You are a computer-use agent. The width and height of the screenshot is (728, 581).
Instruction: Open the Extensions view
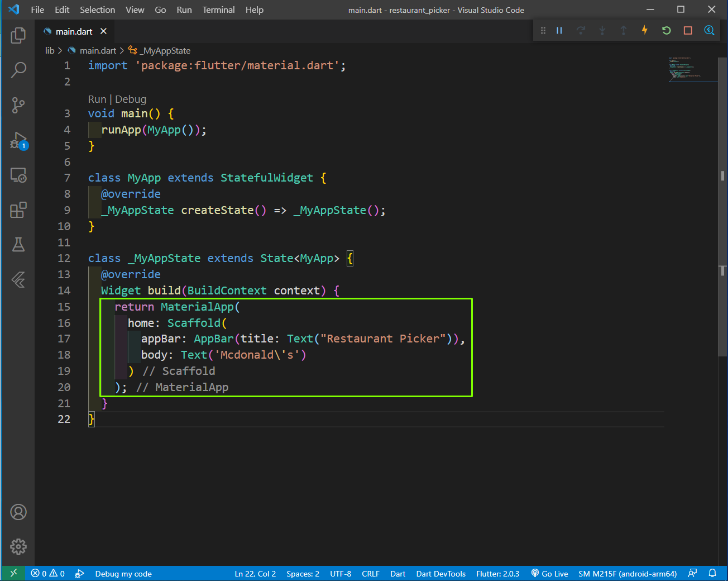pos(18,210)
